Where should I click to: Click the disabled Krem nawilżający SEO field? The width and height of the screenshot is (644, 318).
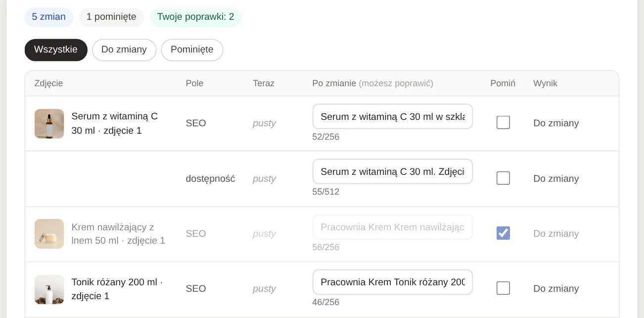393,227
